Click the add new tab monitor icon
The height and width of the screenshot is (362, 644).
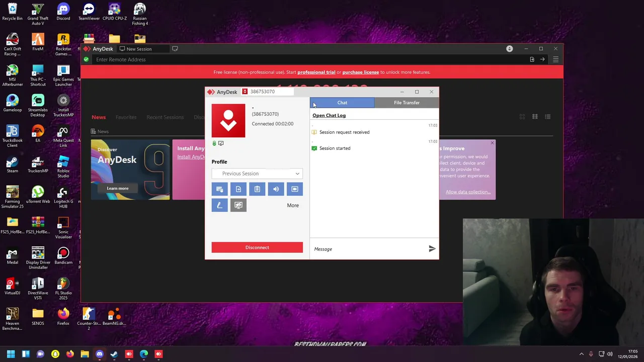pos(175,49)
